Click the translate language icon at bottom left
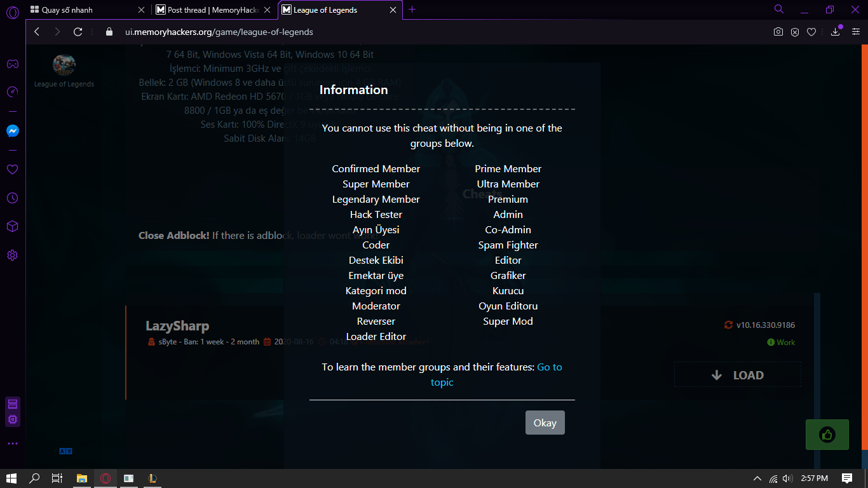Screen dimensions: 868x488 (66, 451)
